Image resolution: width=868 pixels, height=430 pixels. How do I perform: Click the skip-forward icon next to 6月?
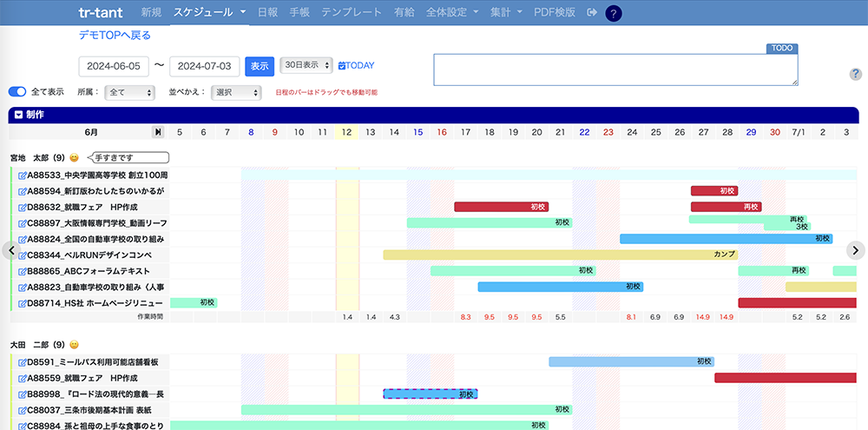coord(158,132)
